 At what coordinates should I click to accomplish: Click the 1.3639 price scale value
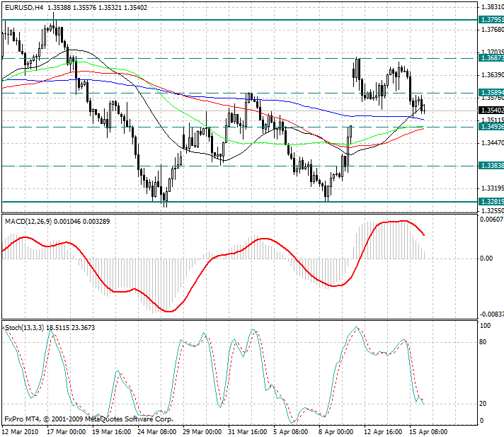[492, 75]
